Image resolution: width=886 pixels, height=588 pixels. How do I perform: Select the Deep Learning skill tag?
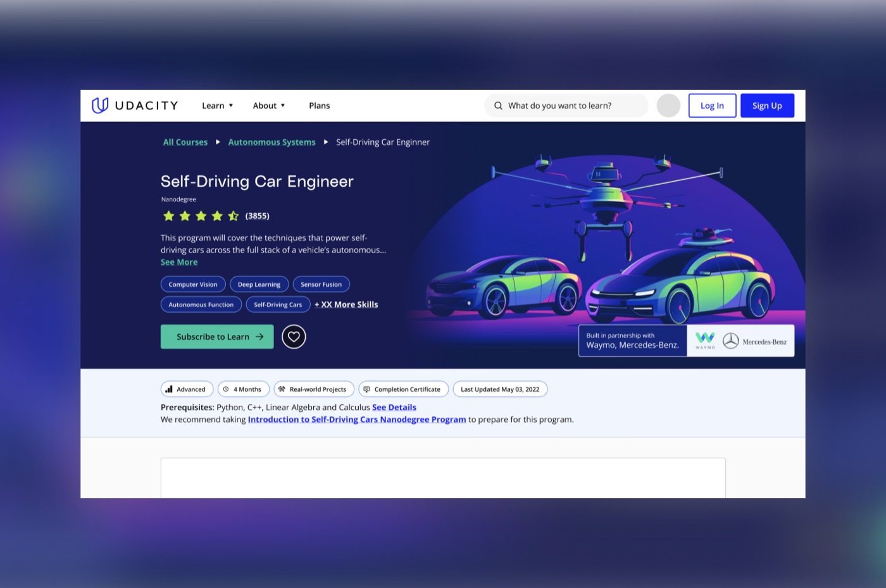click(x=259, y=284)
